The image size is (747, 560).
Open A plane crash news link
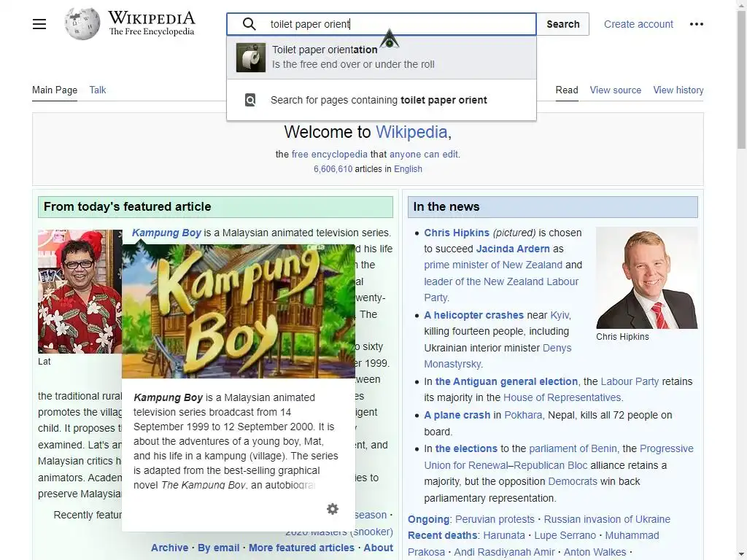click(x=457, y=415)
